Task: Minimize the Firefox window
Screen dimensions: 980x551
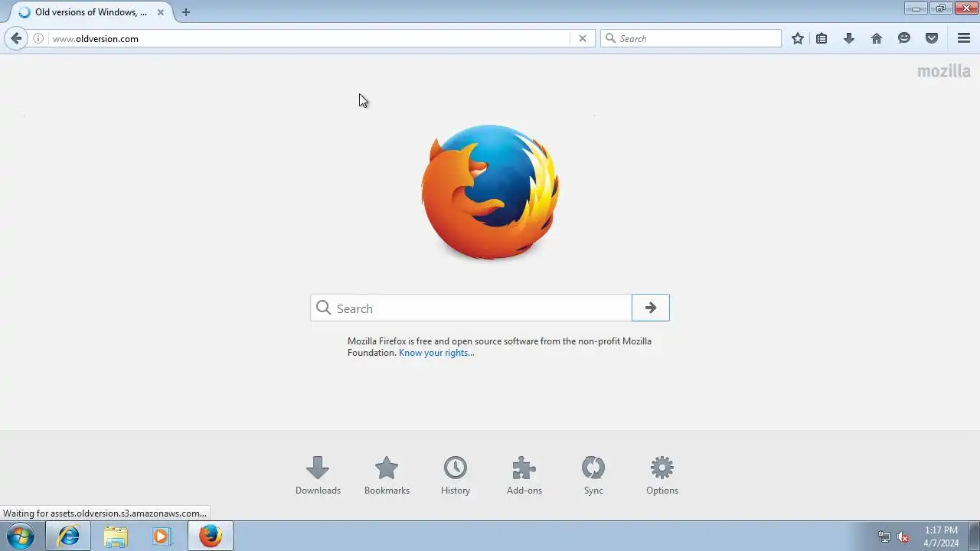Action: click(916, 8)
